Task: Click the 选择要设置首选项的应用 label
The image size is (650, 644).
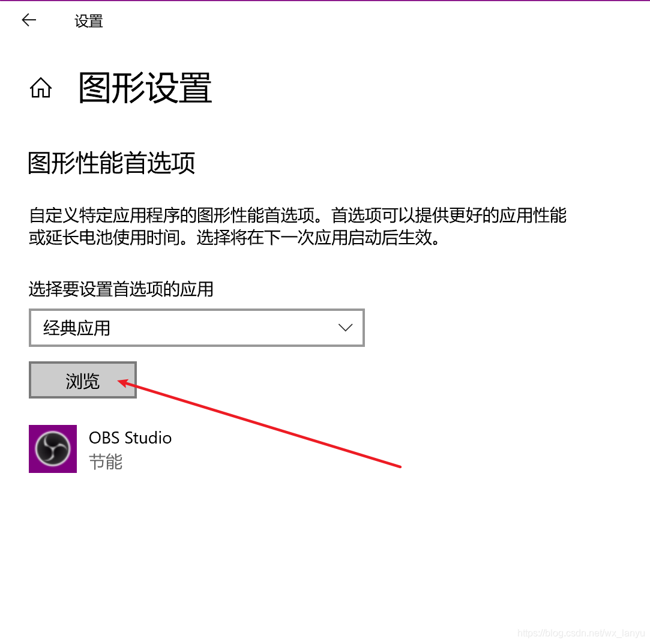Action: [x=121, y=289]
